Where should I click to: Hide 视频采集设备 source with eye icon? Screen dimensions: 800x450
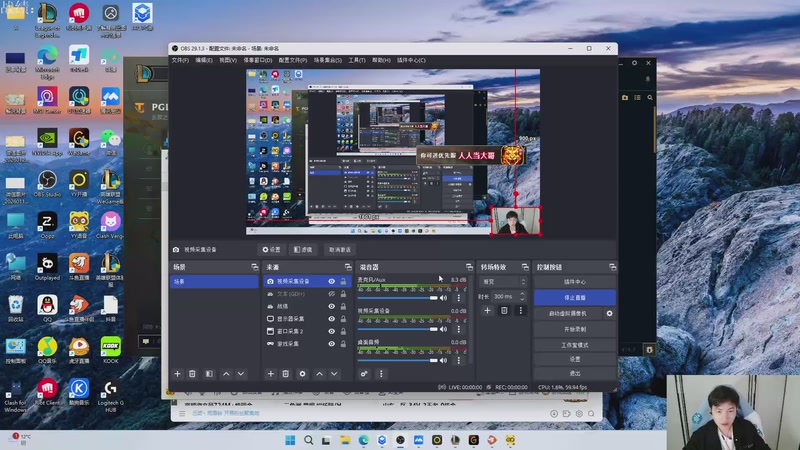click(x=332, y=281)
